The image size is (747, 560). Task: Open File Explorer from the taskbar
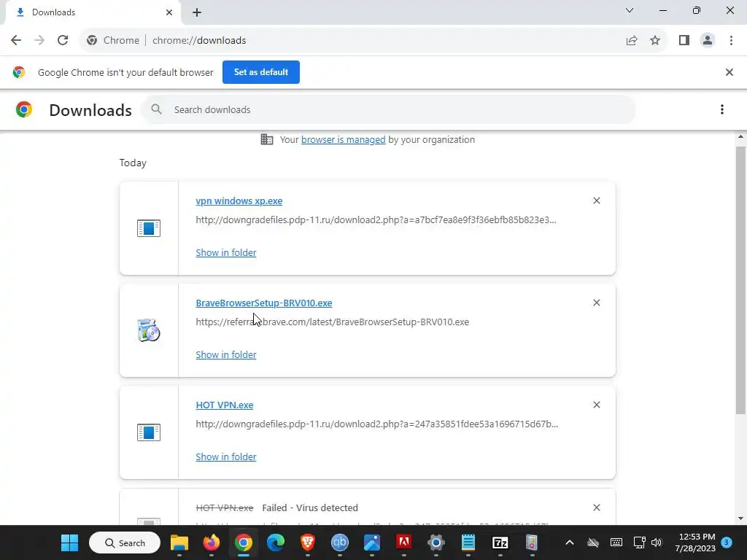[x=179, y=542]
